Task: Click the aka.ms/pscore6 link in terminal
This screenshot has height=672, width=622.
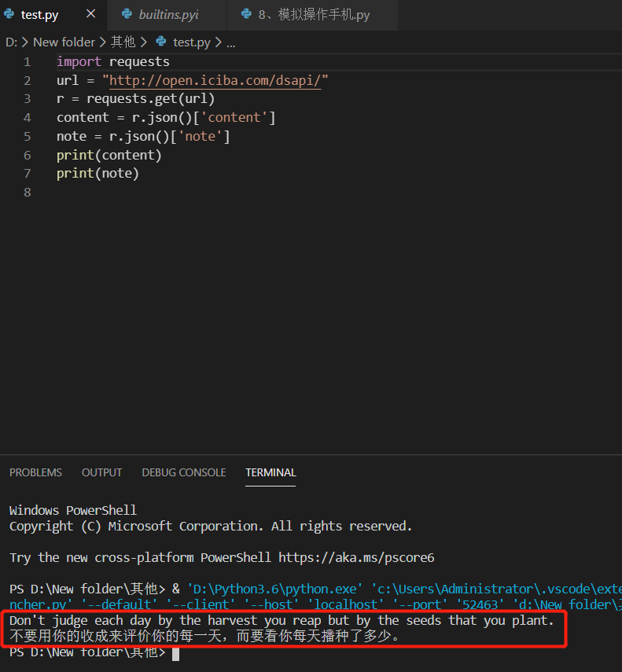Action: (356, 557)
